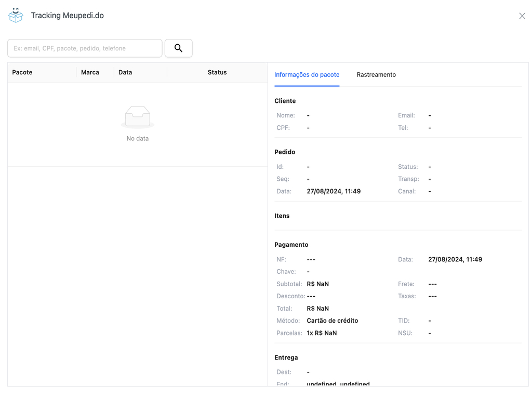Image resolution: width=532 pixels, height=399 pixels.
Task: Click the No data label
Action: [x=137, y=138]
